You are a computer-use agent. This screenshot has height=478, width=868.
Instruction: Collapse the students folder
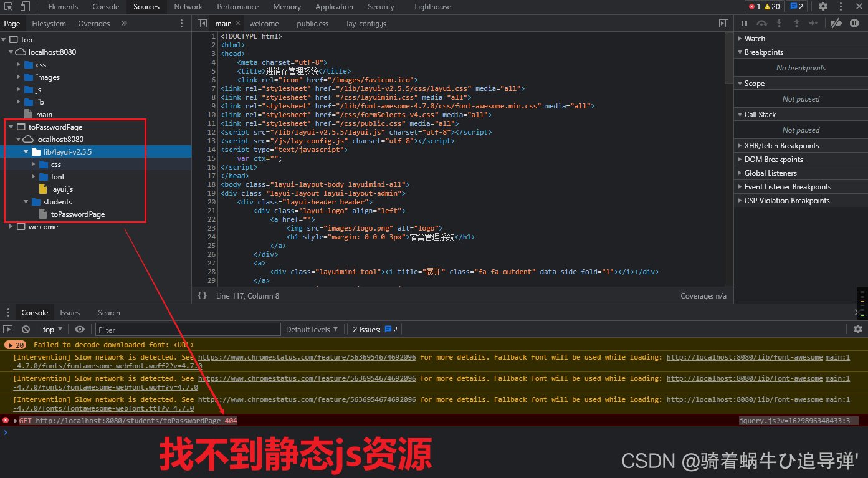pos(27,202)
